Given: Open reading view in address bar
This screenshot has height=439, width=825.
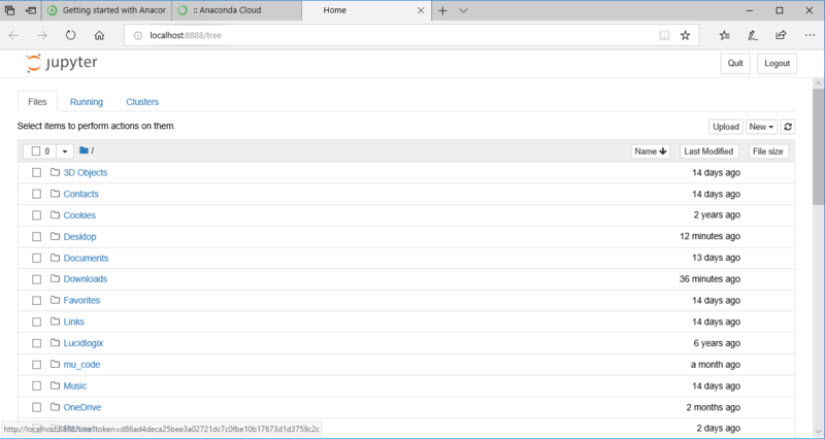Looking at the screenshot, I should click(664, 35).
